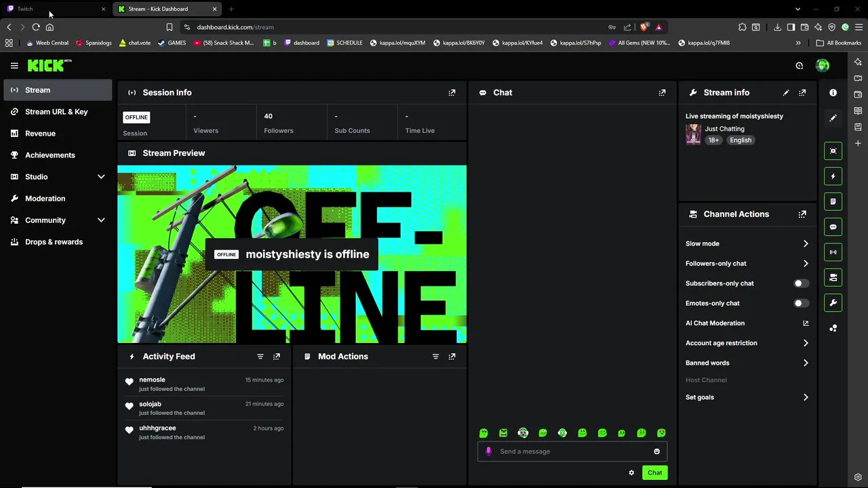This screenshot has width=868, height=488.
Task: Open the browser tab list dropdown
Action: tap(797, 9)
